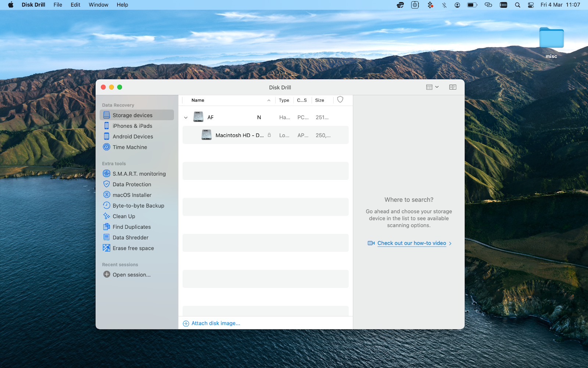The width and height of the screenshot is (588, 368).
Task: Open the File menu
Action: coord(58,5)
